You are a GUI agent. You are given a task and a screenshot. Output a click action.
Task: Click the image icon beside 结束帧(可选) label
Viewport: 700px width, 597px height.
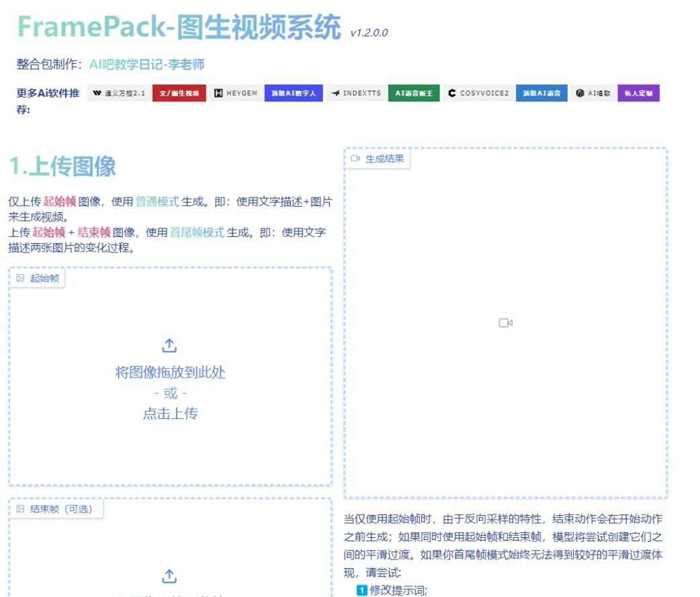pos(20,509)
